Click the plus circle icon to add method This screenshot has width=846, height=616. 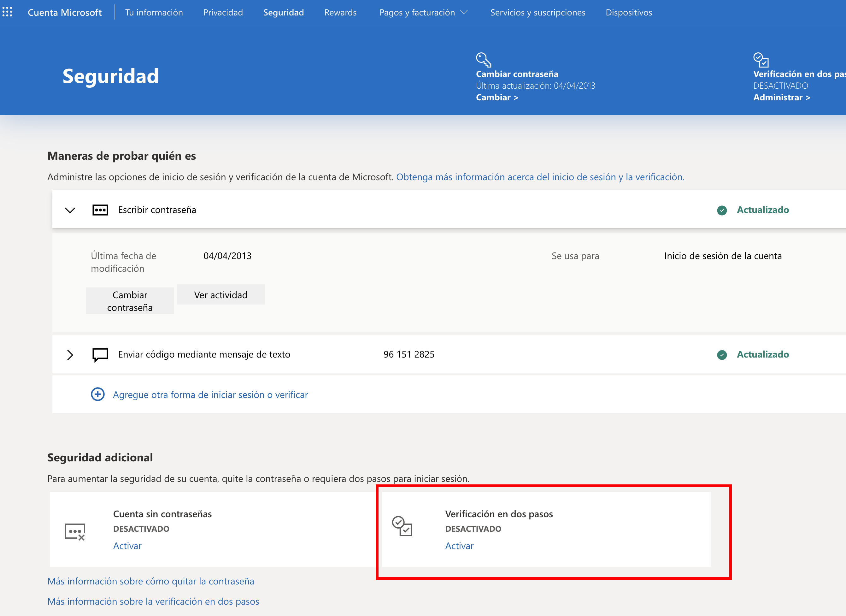98,394
